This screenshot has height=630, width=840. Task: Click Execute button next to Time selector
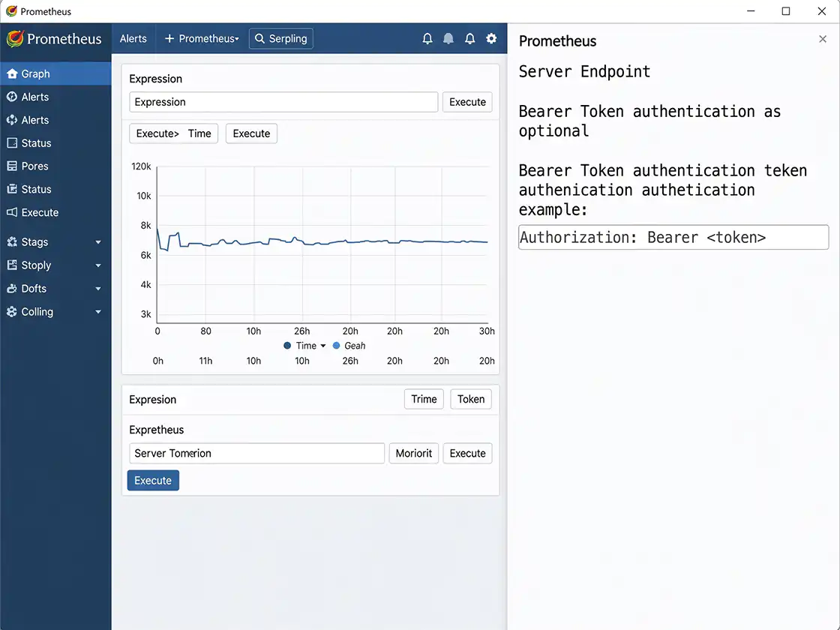coord(251,133)
